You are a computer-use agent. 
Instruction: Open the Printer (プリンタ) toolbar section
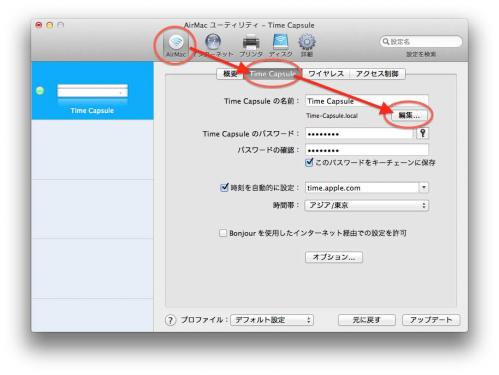251,45
